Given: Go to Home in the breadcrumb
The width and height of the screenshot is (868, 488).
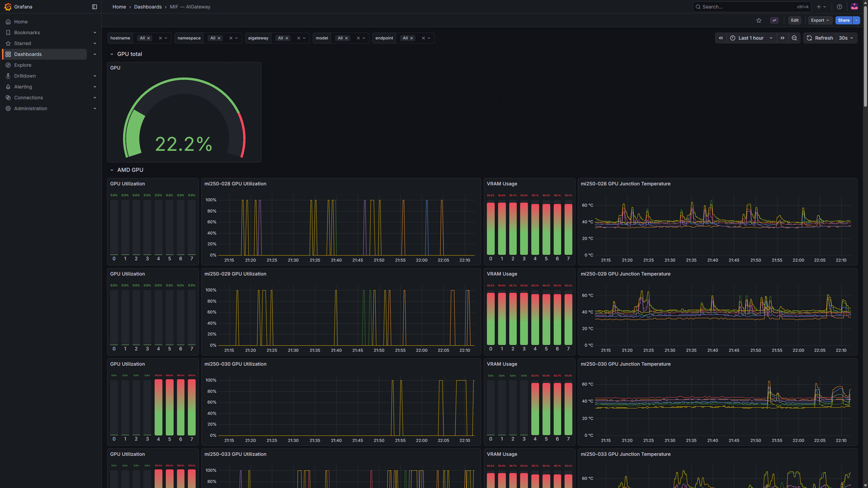Looking at the screenshot, I should tap(119, 7).
